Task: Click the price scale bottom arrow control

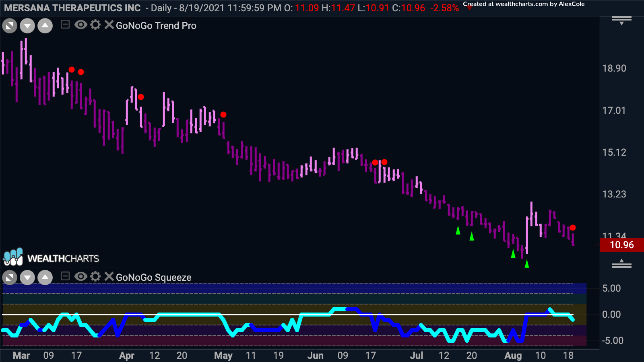Action: point(622,263)
